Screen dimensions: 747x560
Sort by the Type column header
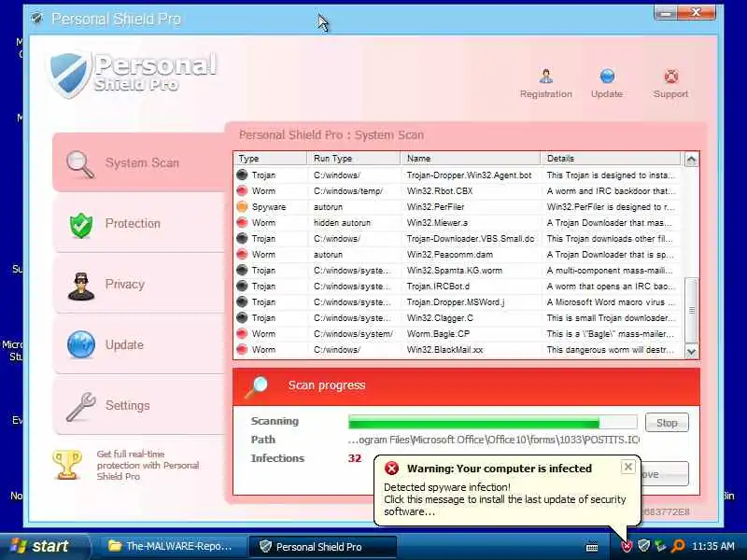pyautogui.click(x=270, y=158)
